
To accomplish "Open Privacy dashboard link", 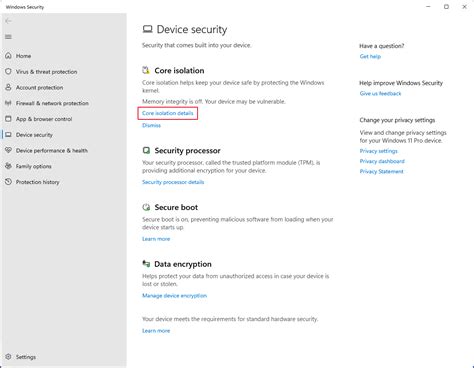I will click(382, 161).
